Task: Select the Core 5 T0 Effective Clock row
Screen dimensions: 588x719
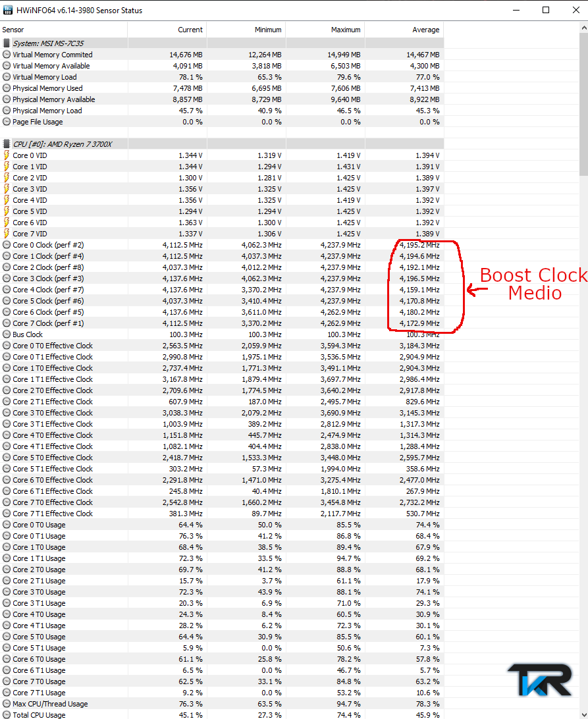Action: tap(222, 458)
